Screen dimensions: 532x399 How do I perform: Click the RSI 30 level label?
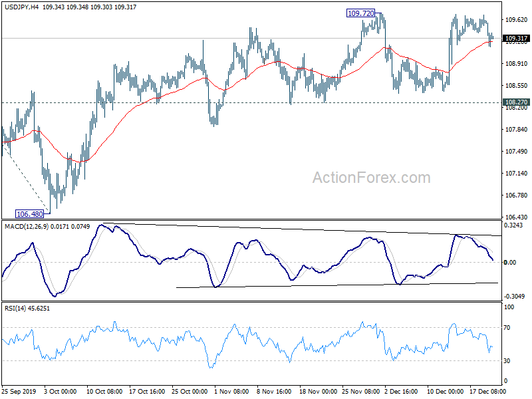tap(507, 360)
